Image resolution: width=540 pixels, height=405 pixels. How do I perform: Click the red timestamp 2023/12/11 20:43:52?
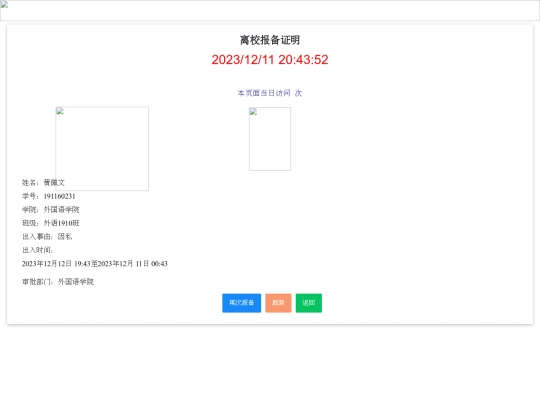(270, 60)
